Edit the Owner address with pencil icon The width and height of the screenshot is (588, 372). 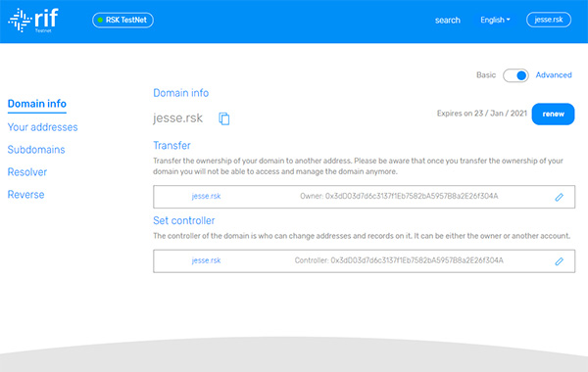click(559, 197)
